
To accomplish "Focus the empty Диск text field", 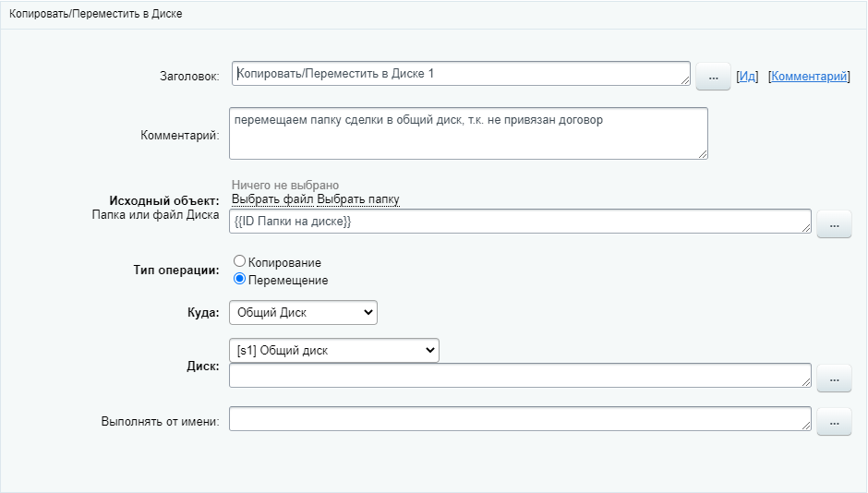I will pyautogui.click(x=517, y=375).
